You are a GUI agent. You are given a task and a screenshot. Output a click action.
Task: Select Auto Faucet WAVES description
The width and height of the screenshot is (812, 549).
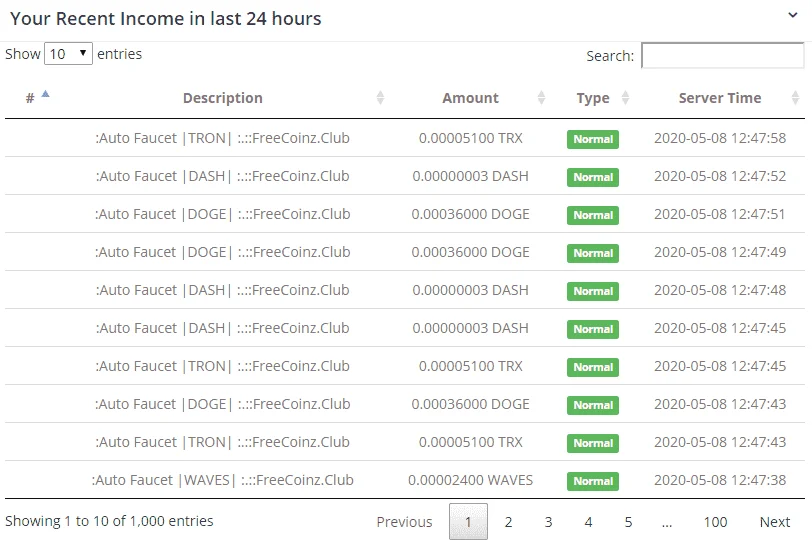223,480
